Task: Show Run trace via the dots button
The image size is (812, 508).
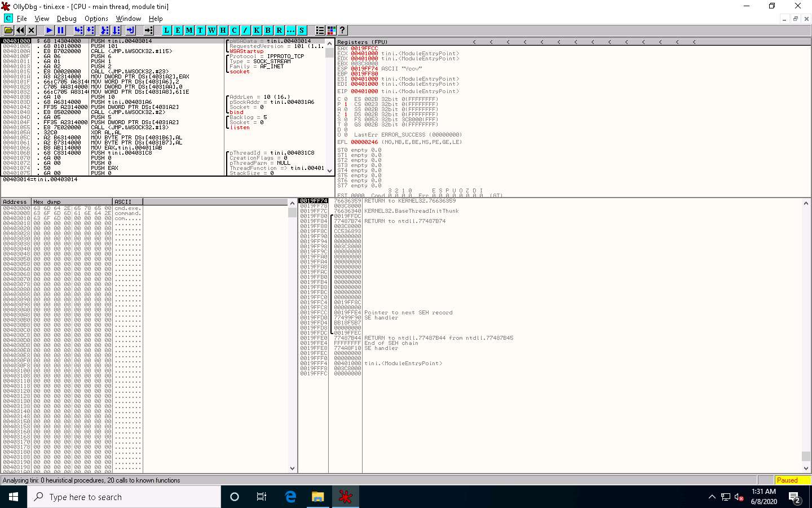Action: click(x=291, y=30)
